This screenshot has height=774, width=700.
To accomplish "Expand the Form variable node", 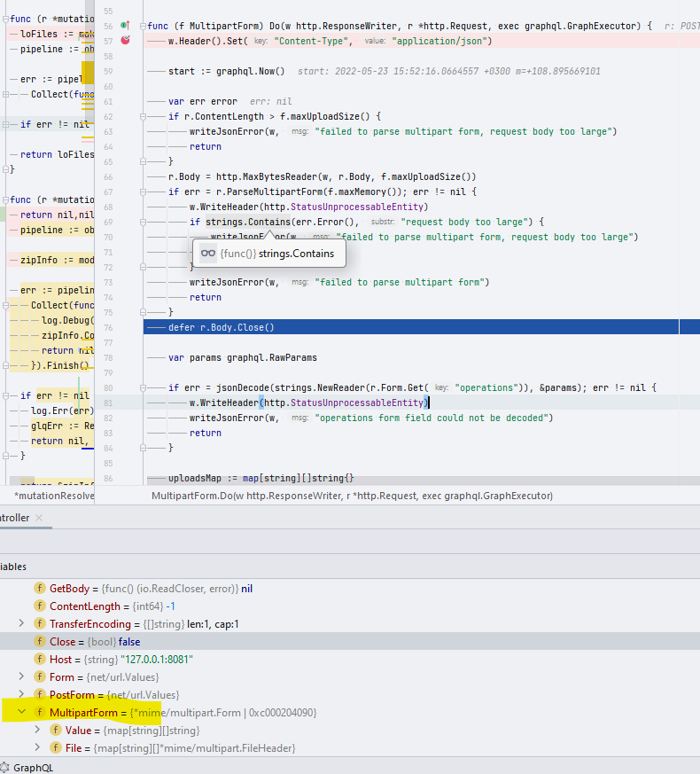I will [x=21, y=676].
